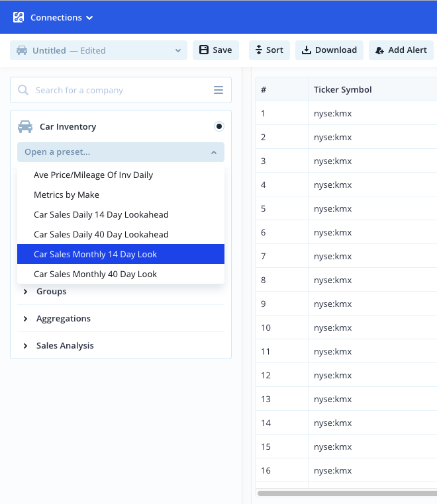Screen dimensions: 437x504
Task: Toggle the Car Inventory radio button
Action: click(x=219, y=126)
